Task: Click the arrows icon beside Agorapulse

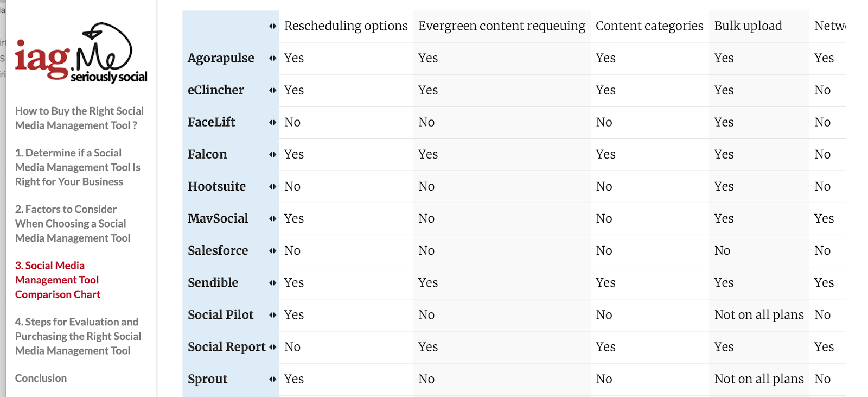Action: tap(272, 58)
